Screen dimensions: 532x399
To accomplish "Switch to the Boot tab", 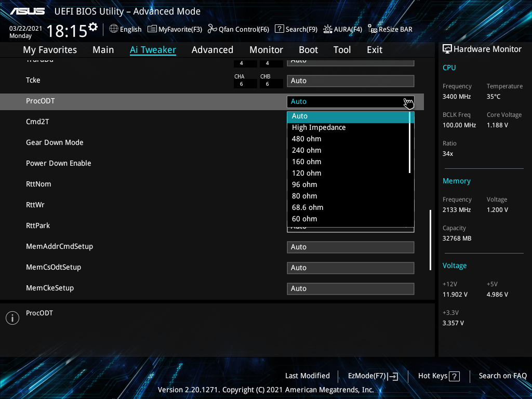I will pos(309,50).
